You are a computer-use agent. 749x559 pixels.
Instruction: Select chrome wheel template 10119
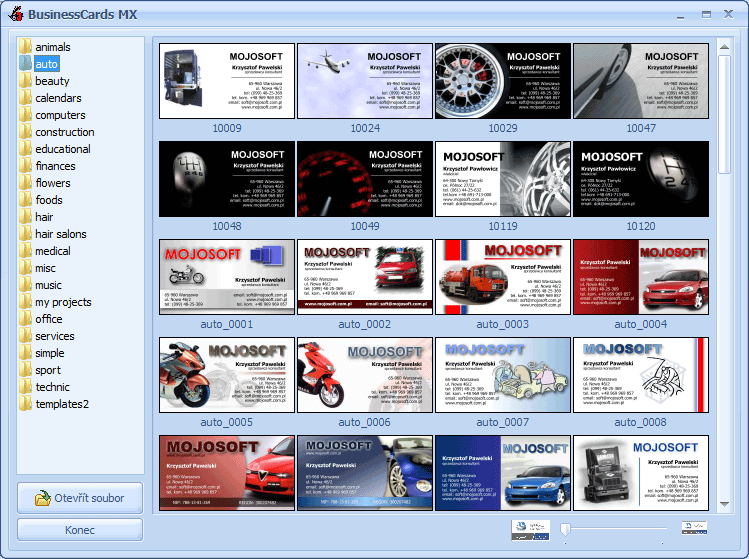(503, 179)
